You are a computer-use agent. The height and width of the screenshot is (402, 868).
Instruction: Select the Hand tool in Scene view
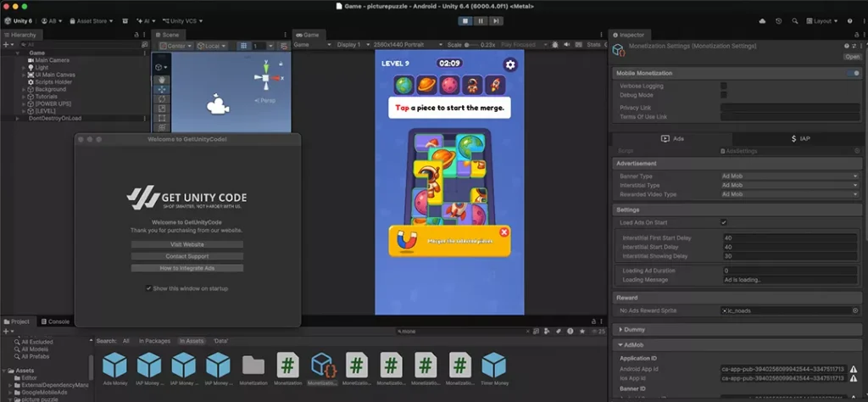pyautogui.click(x=161, y=80)
